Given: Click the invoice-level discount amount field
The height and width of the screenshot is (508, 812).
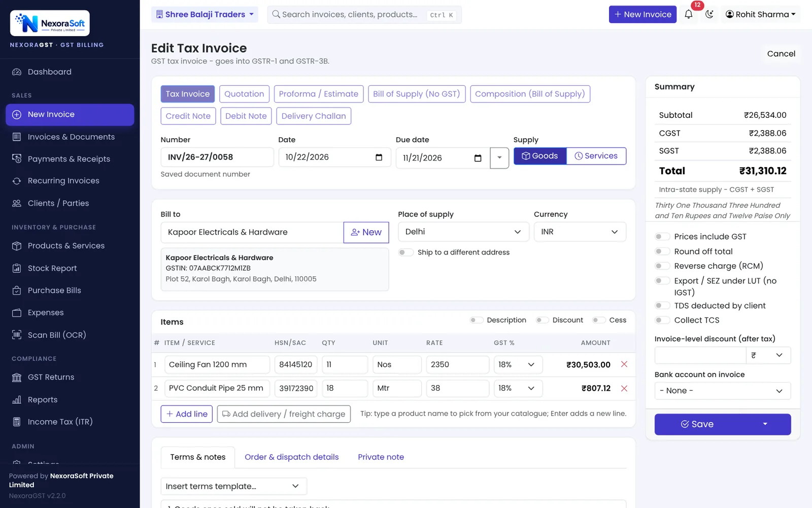Looking at the screenshot, I should click(700, 356).
